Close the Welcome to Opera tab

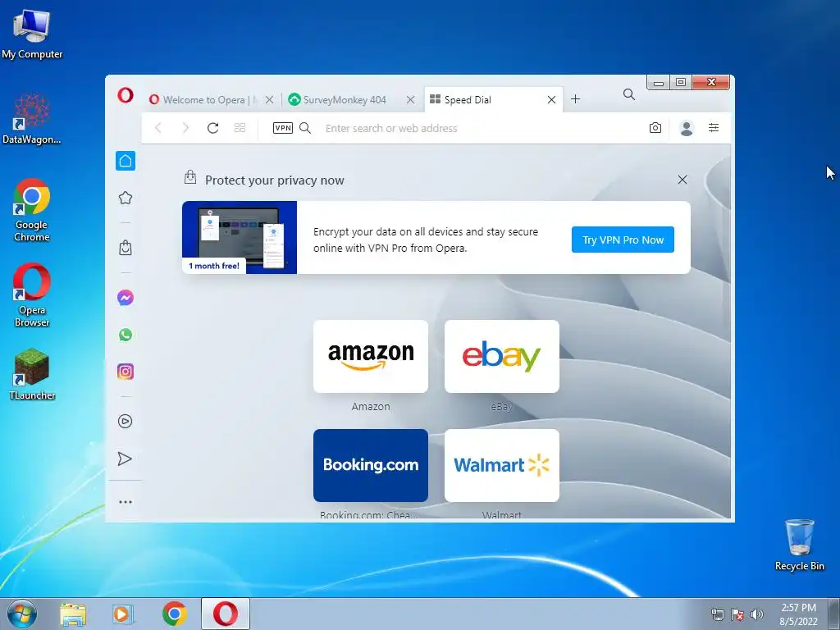click(x=269, y=99)
